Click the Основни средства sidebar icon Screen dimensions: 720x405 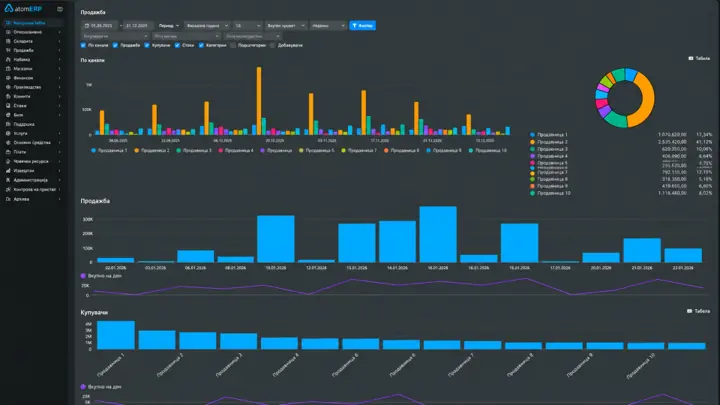point(8,143)
